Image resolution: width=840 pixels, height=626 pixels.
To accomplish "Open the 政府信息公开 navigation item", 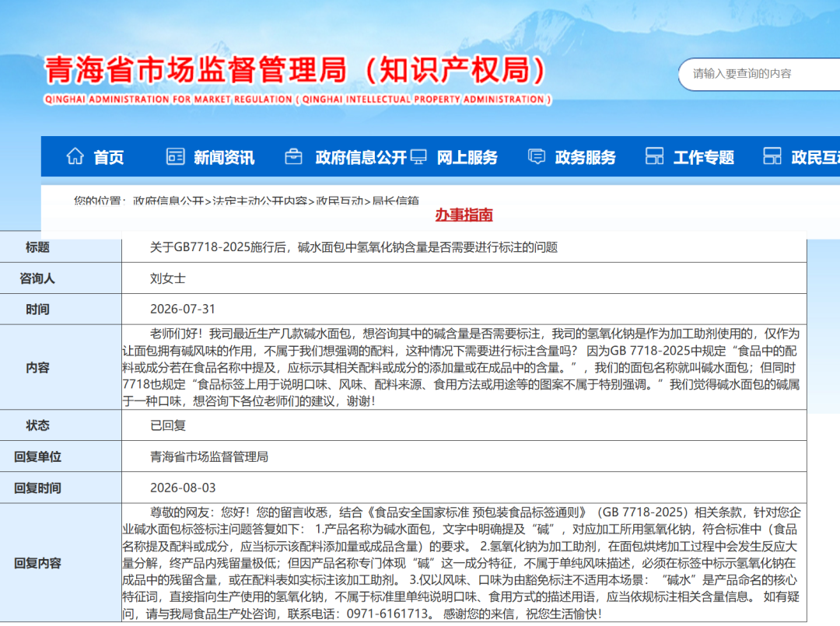I will 361,157.
